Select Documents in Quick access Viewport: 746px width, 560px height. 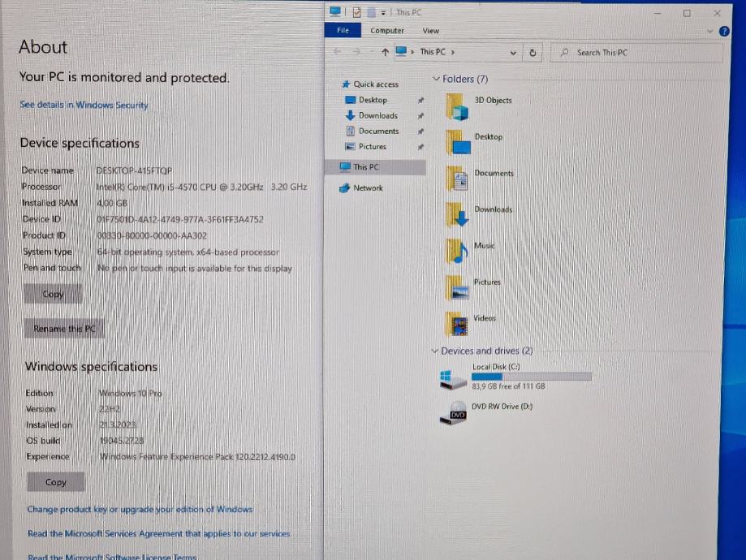click(379, 131)
